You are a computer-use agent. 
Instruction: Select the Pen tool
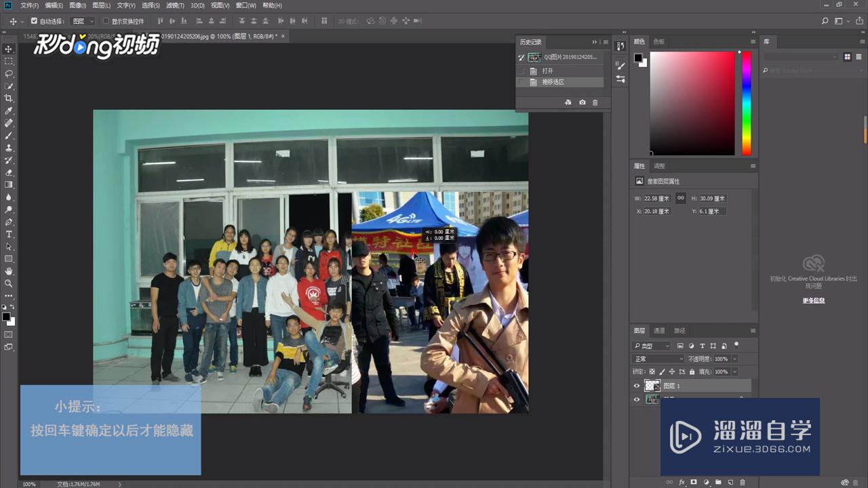[x=9, y=222]
